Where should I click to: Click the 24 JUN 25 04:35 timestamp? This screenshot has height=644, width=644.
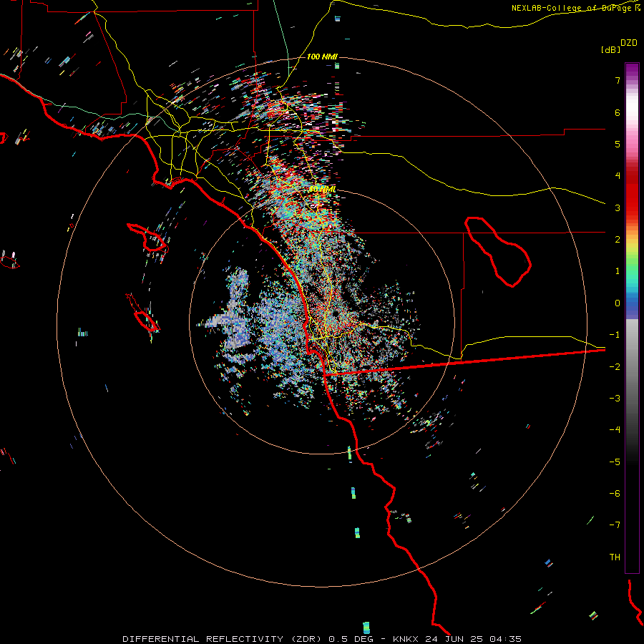click(473, 639)
